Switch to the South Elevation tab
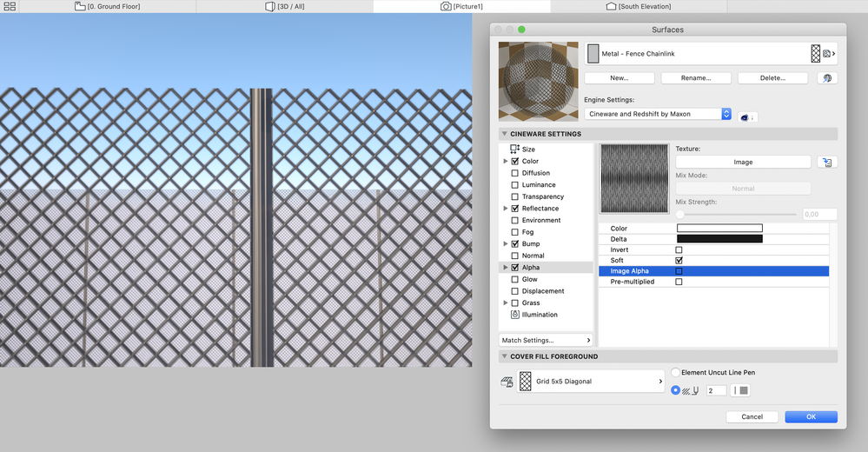This screenshot has height=452, width=868. 639,7
